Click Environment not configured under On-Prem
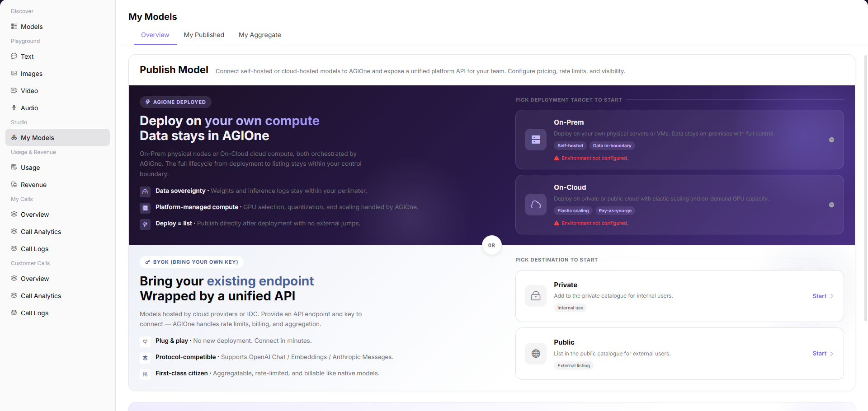 [595, 158]
